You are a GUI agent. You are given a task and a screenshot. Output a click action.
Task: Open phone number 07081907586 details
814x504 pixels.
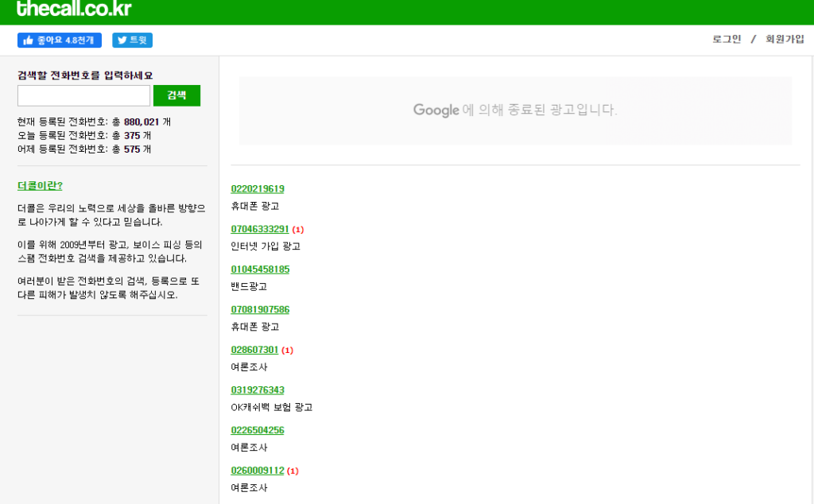click(x=259, y=309)
